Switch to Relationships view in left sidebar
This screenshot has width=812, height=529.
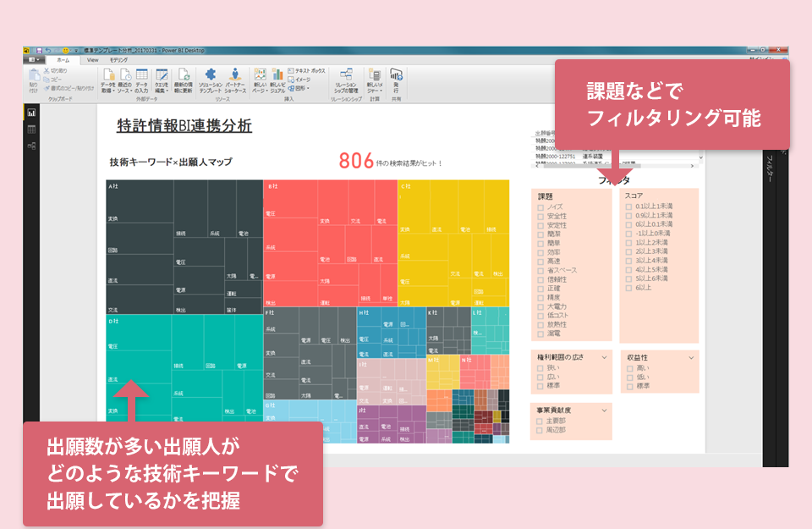tap(31, 146)
